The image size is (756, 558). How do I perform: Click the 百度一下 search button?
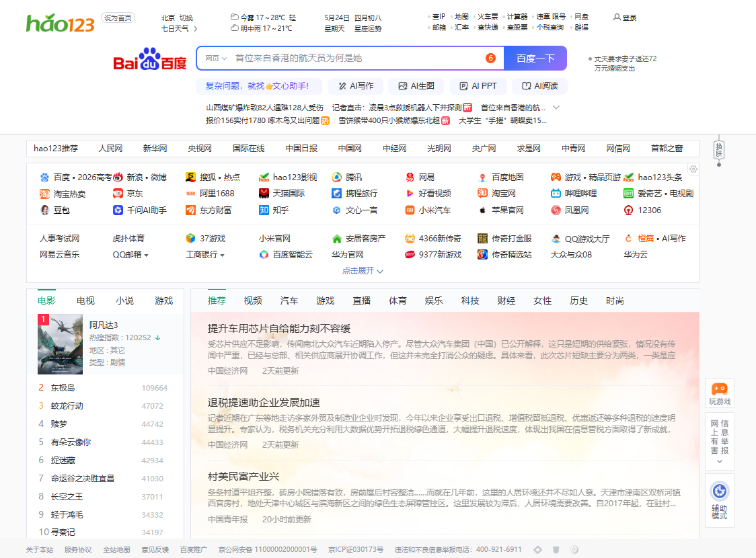535,58
